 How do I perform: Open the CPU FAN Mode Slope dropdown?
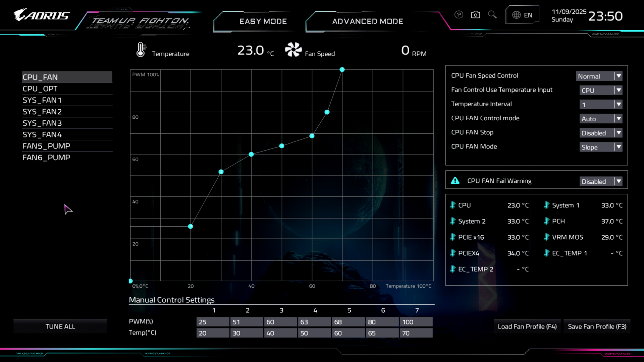(x=601, y=147)
